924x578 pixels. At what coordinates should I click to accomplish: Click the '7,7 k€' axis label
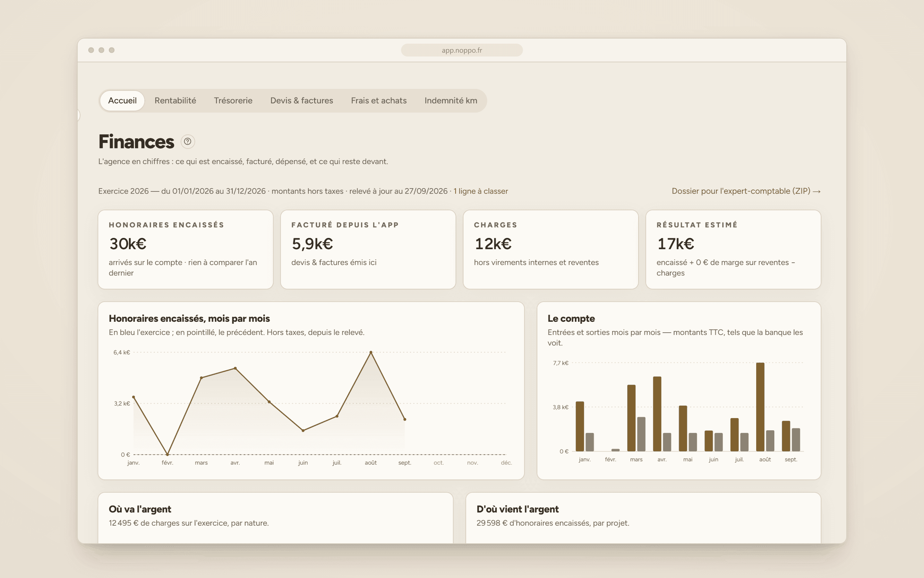[560, 363]
